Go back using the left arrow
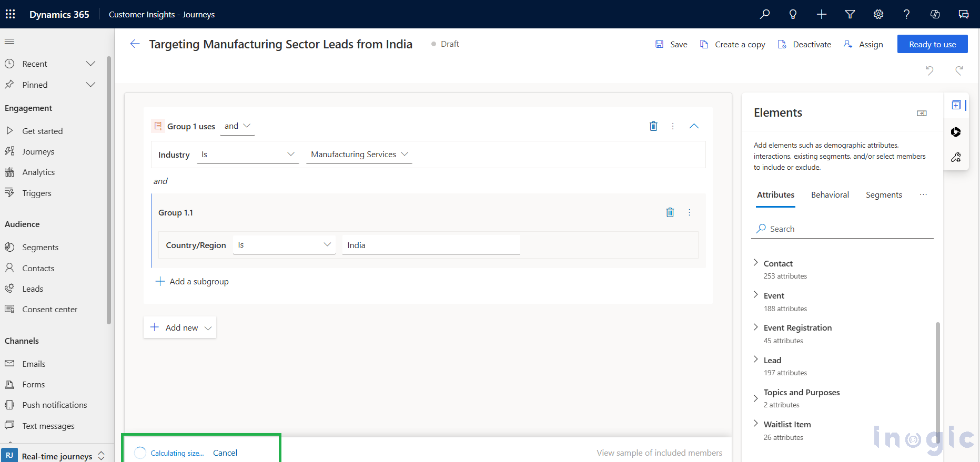This screenshot has height=462, width=980. (x=135, y=44)
